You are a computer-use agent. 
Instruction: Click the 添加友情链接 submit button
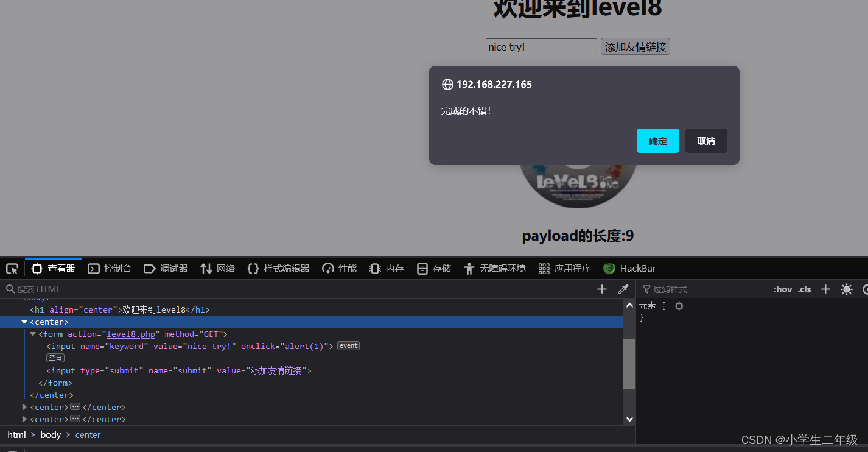click(635, 47)
